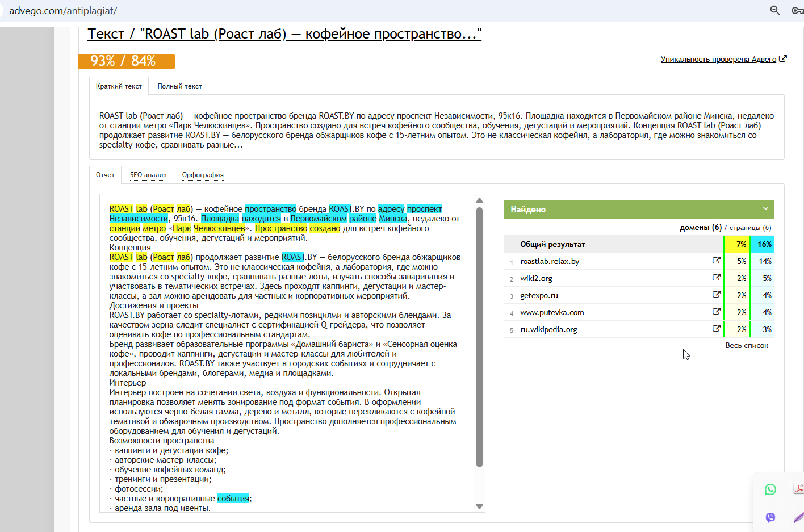Click the Достижения и проекты heading in report
This screenshot has width=804, height=532.
pos(154,305)
